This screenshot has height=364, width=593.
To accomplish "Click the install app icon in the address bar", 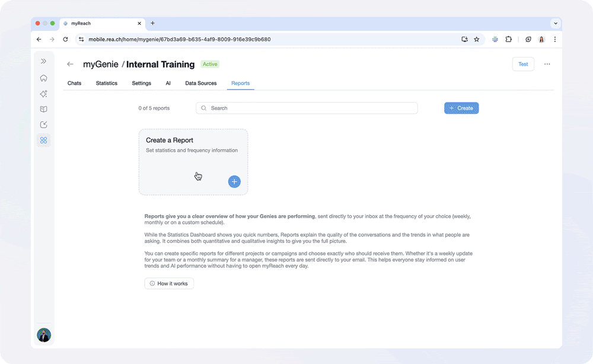I will (464, 39).
